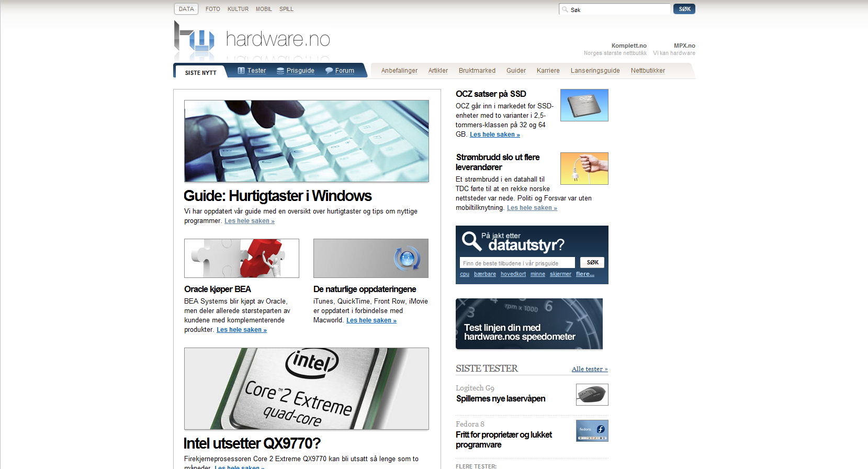Go to the Forum tab
Image resolution: width=868 pixels, height=469 pixels.
pyautogui.click(x=345, y=71)
